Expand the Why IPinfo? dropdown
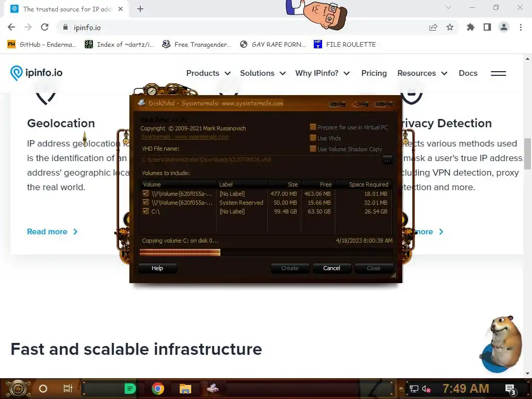 coord(322,73)
